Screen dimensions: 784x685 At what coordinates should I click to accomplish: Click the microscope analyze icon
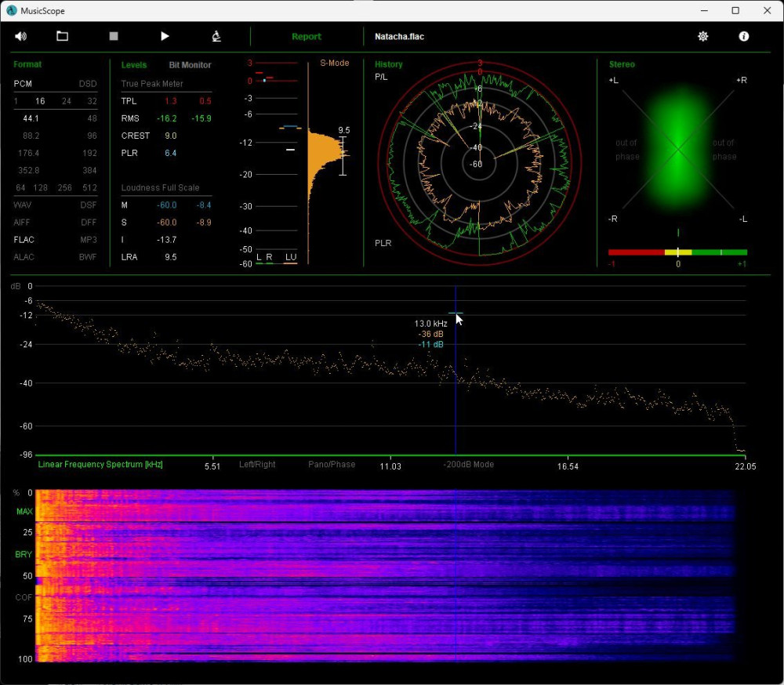216,36
